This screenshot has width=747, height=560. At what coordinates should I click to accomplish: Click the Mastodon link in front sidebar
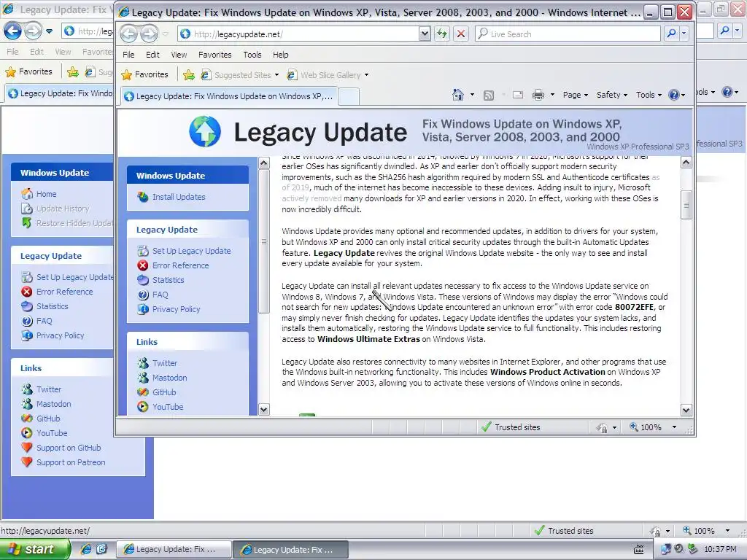click(169, 378)
